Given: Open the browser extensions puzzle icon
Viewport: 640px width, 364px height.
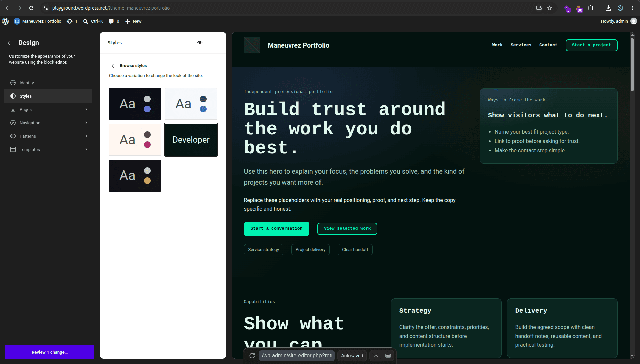Looking at the screenshot, I should (591, 8).
